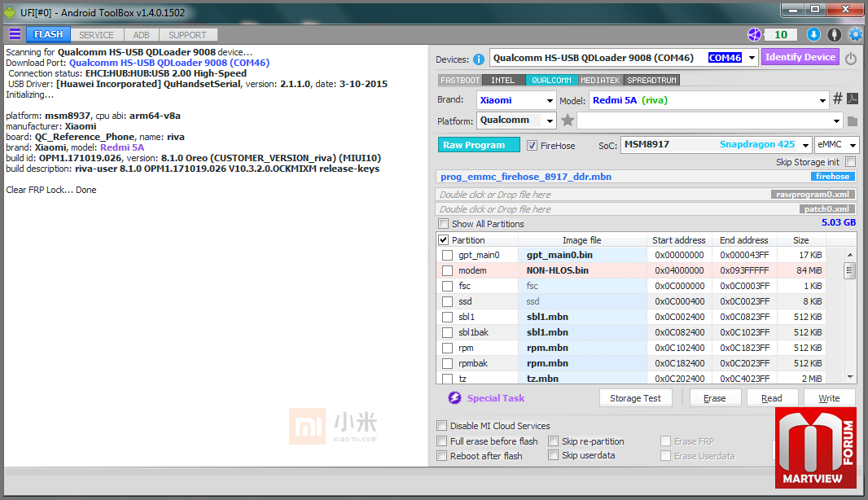Enable Skip Storage init checkbox
This screenshot has height=500, width=868.
851,162
